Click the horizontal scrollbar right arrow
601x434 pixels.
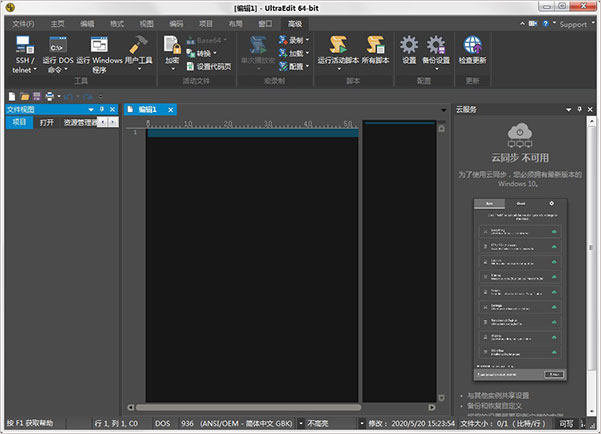pos(432,408)
